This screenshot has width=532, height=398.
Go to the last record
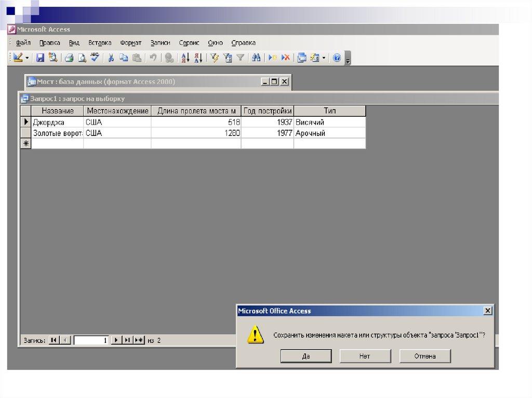[x=127, y=340]
